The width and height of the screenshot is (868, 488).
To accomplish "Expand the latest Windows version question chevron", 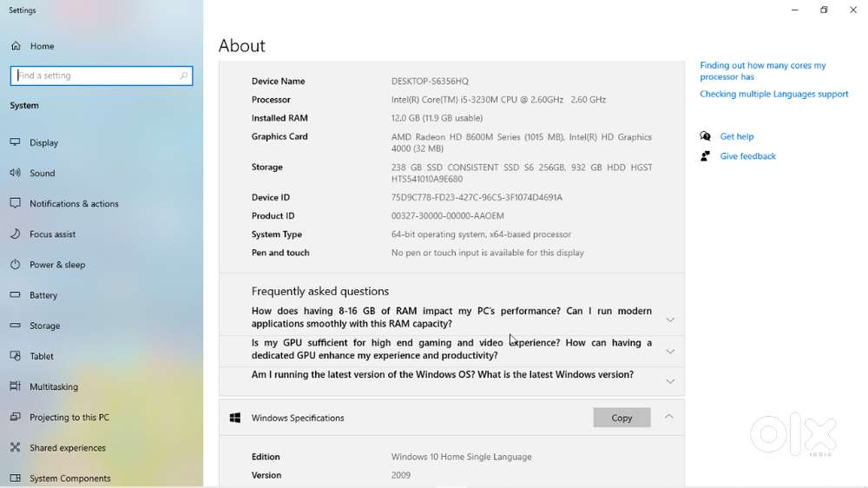I will click(x=670, y=382).
